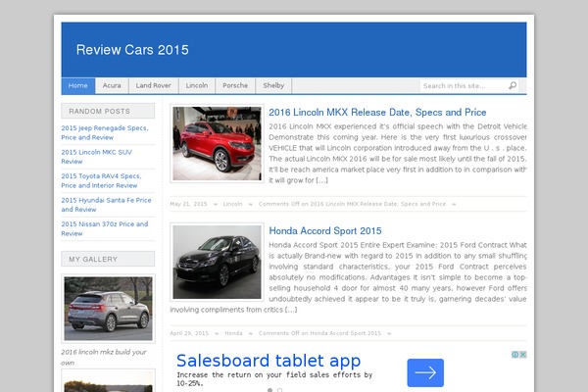588x392 pixels.
Task: Click the 'Lincoln' category under MKX post
Action: [x=232, y=204]
